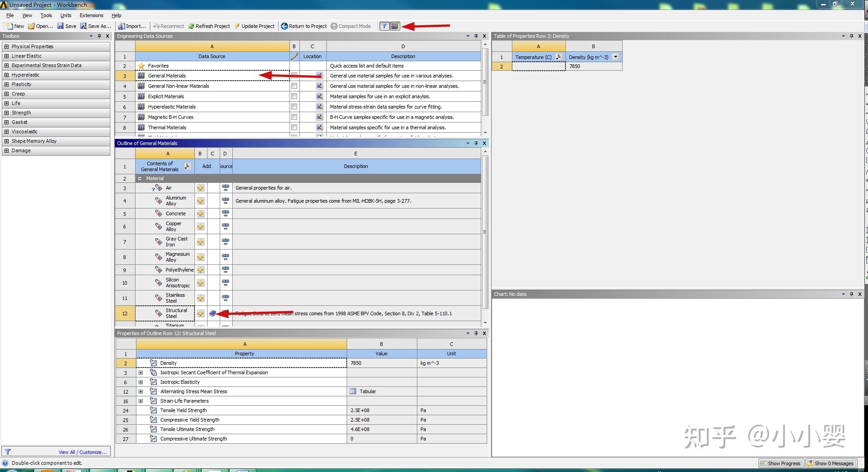Click the Show Progress button
This screenshot has height=472, width=868.
point(781,463)
